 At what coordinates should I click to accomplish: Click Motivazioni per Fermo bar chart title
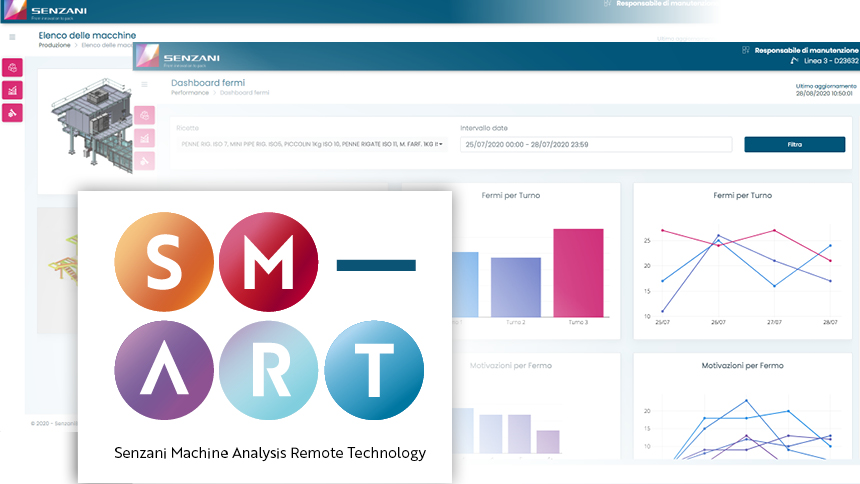[x=511, y=365]
